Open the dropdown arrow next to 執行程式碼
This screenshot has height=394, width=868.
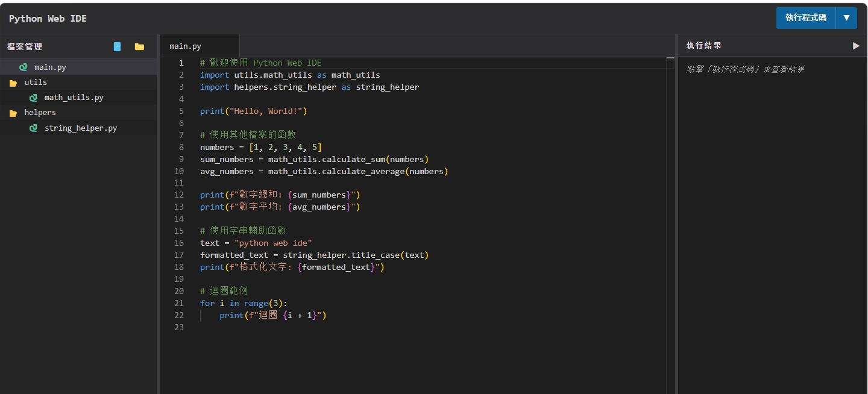click(x=846, y=17)
